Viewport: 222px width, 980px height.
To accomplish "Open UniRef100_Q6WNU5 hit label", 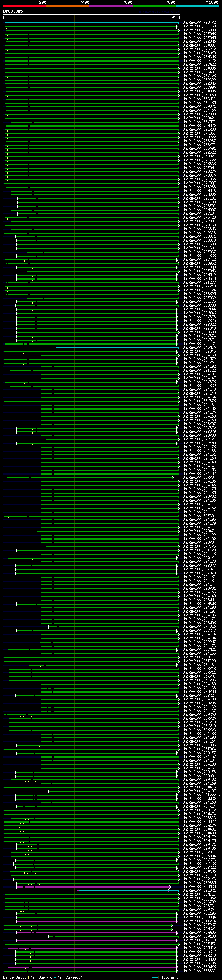I will pyautogui.click(x=199, y=91).
